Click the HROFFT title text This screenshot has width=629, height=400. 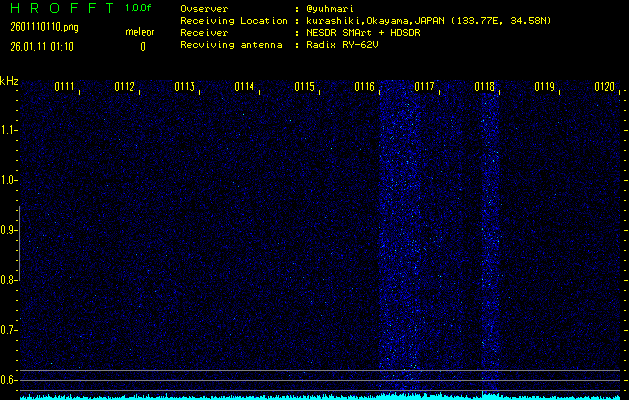click(x=57, y=8)
